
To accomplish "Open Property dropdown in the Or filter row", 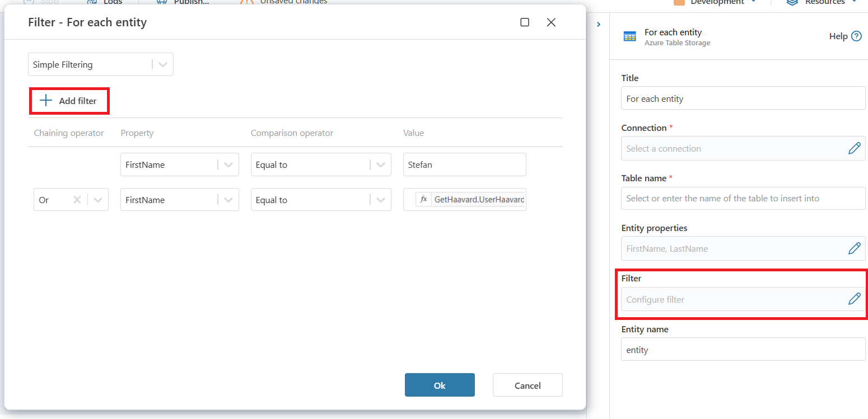I will tap(180, 200).
